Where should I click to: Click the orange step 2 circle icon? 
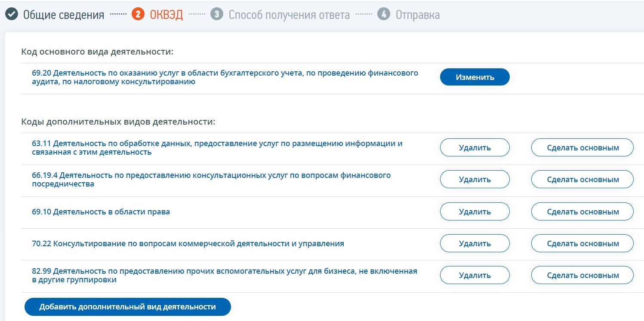coord(138,14)
